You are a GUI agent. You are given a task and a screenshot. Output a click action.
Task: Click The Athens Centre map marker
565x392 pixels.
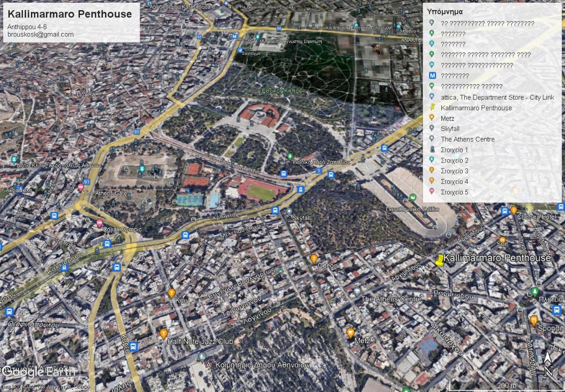[357, 291]
